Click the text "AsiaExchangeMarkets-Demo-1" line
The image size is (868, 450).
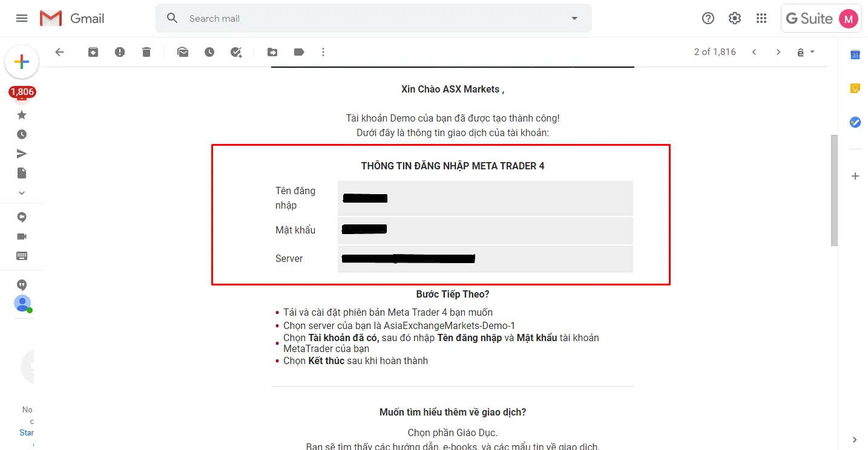click(x=399, y=325)
